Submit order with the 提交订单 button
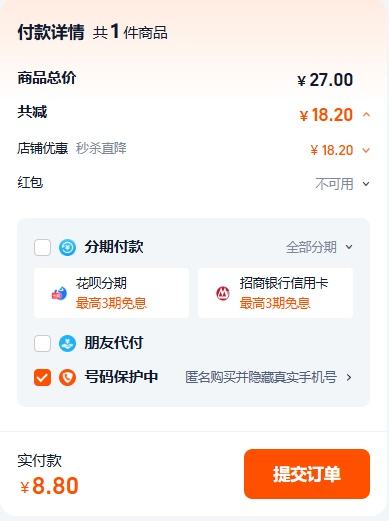The width and height of the screenshot is (389, 521). coord(307,474)
